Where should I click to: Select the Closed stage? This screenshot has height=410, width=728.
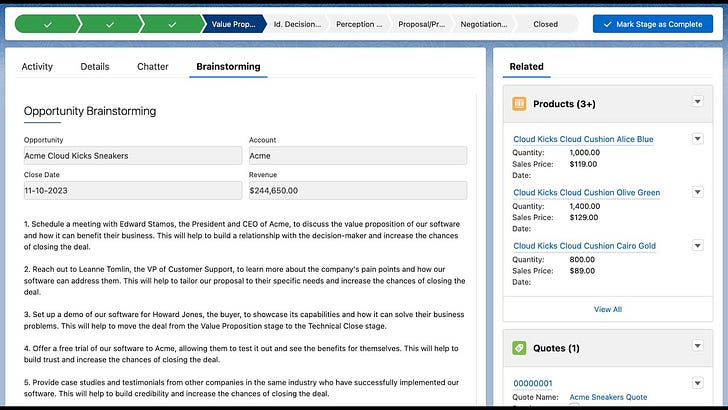546,24
